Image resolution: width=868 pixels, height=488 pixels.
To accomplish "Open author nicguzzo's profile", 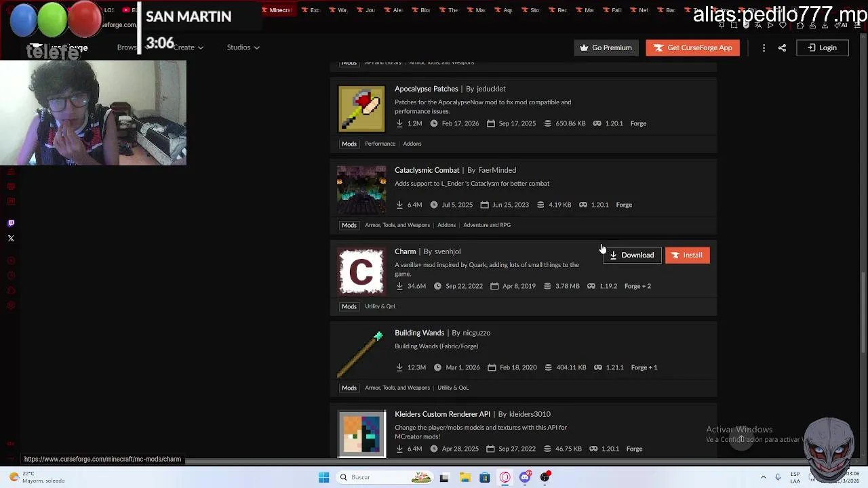I will [477, 333].
